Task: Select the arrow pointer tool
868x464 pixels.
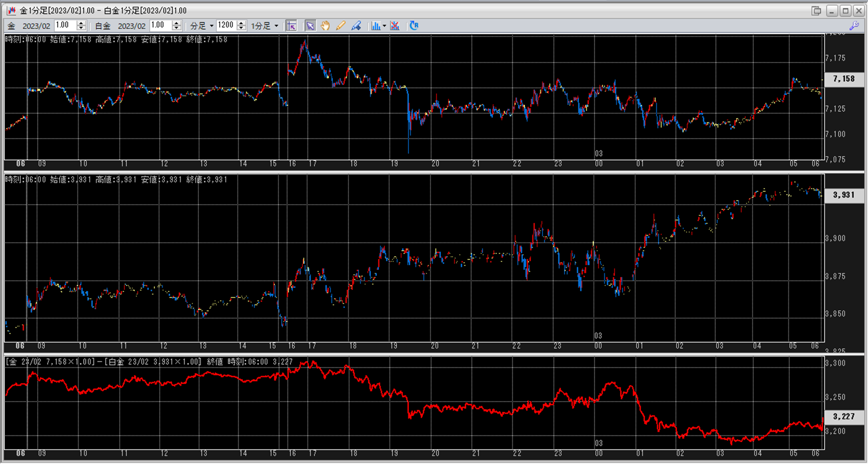Action: (310, 26)
